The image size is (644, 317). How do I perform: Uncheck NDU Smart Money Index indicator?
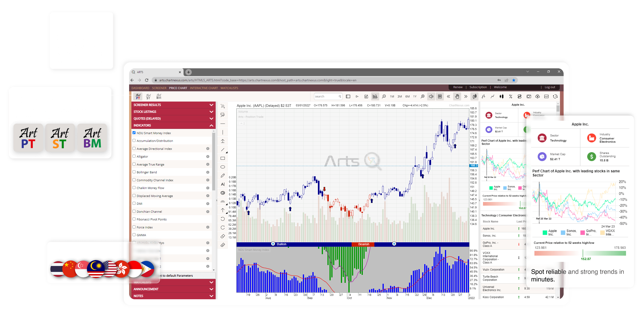click(x=134, y=133)
